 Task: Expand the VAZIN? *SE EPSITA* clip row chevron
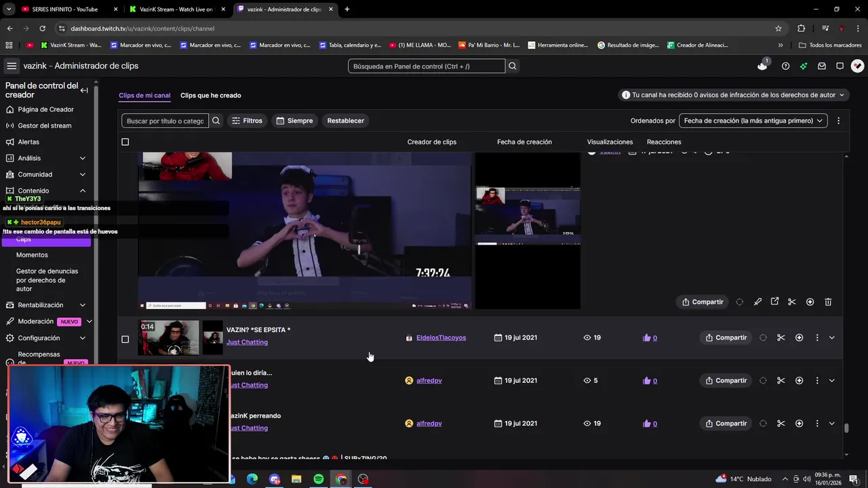832,338
